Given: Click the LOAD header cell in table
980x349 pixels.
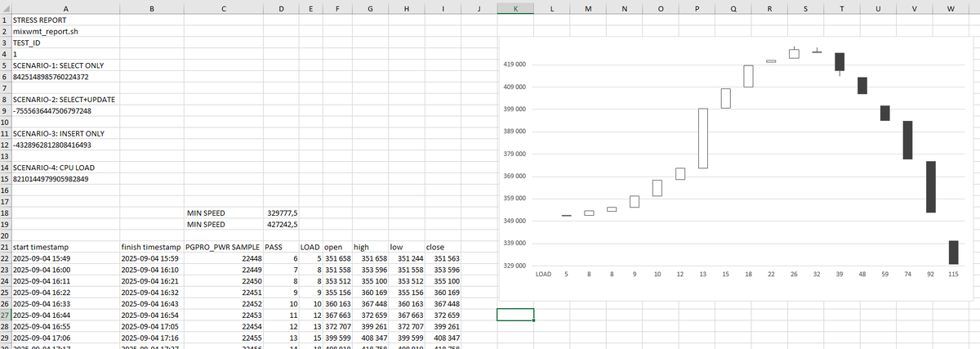Looking at the screenshot, I should pos(310,247).
